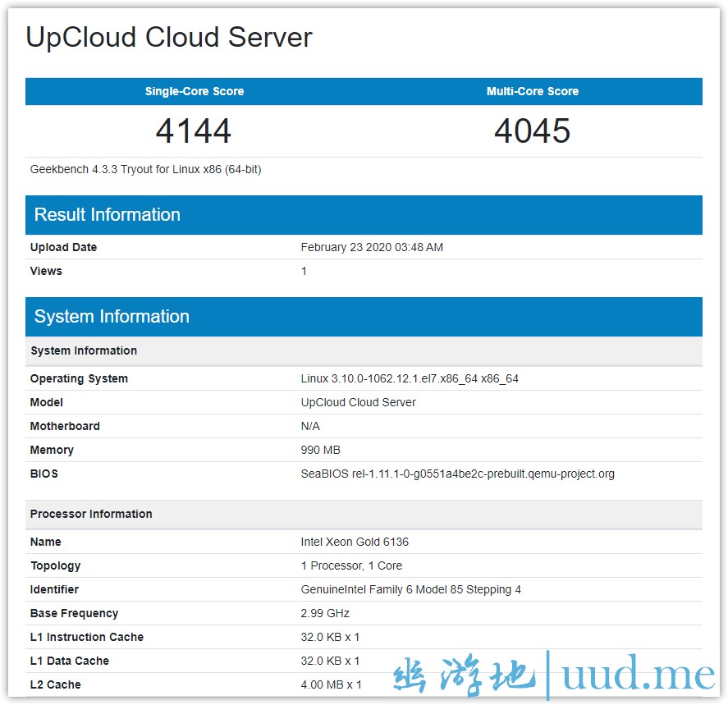Click the Motherboard N/A value
The height and width of the screenshot is (705, 728).
[x=310, y=426]
